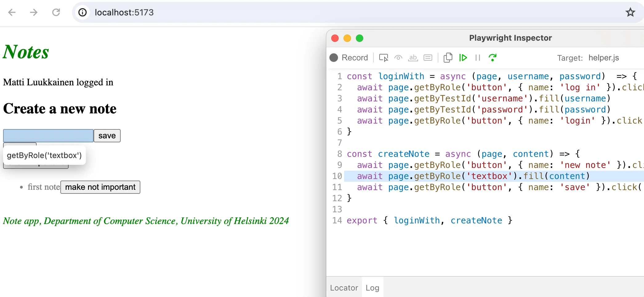Minimize the Playwright Inspector window
This screenshot has width=644, height=297.
coord(347,38)
